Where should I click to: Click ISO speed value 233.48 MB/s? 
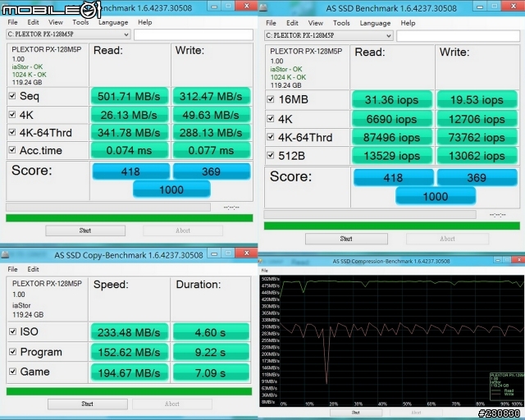[x=130, y=332]
